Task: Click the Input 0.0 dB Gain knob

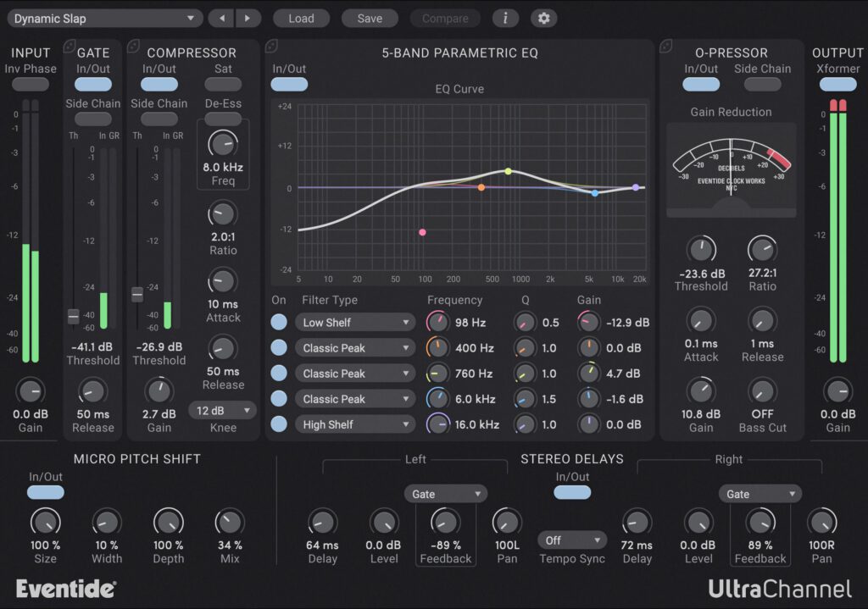Action: [x=30, y=391]
